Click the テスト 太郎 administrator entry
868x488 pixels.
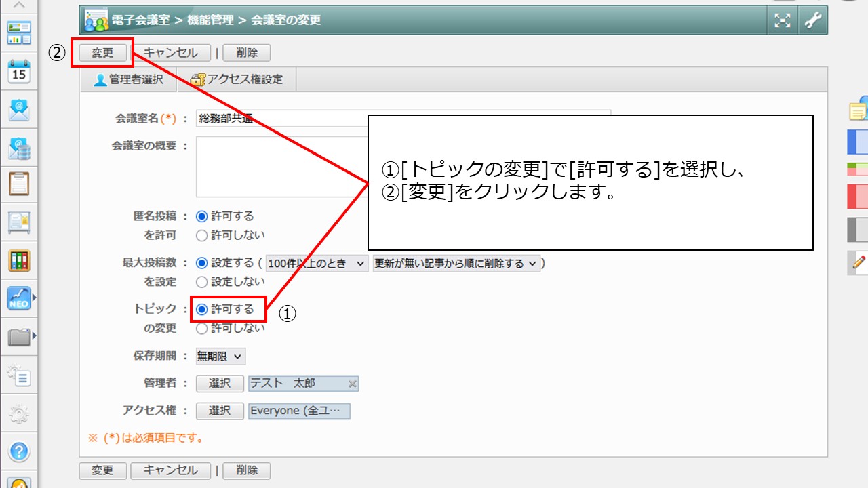click(303, 384)
